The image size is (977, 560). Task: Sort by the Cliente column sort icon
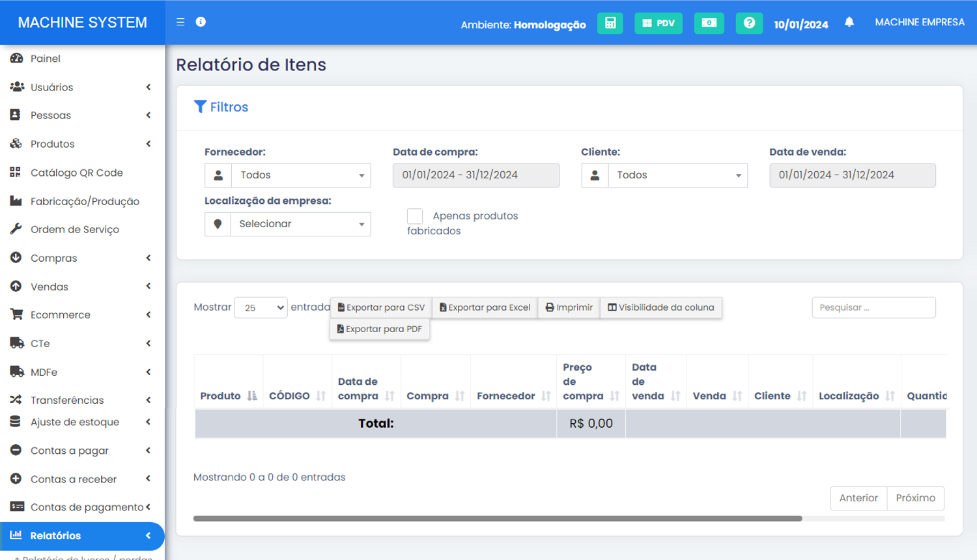click(x=802, y=396)
